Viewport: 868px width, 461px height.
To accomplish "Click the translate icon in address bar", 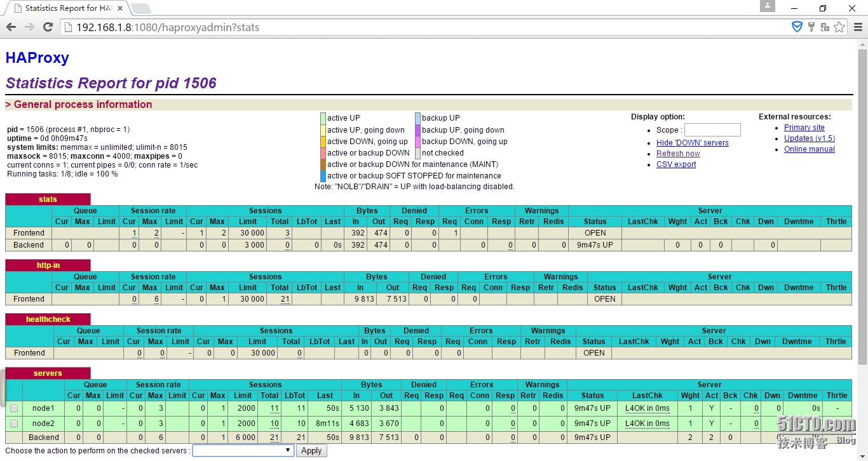I will (x=825, y=27).
